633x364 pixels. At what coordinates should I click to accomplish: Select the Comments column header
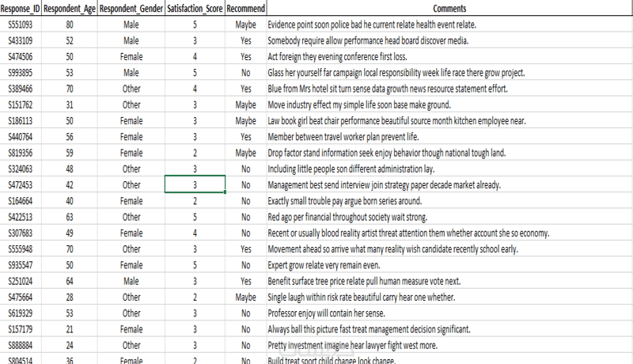(x=449, y=8)
